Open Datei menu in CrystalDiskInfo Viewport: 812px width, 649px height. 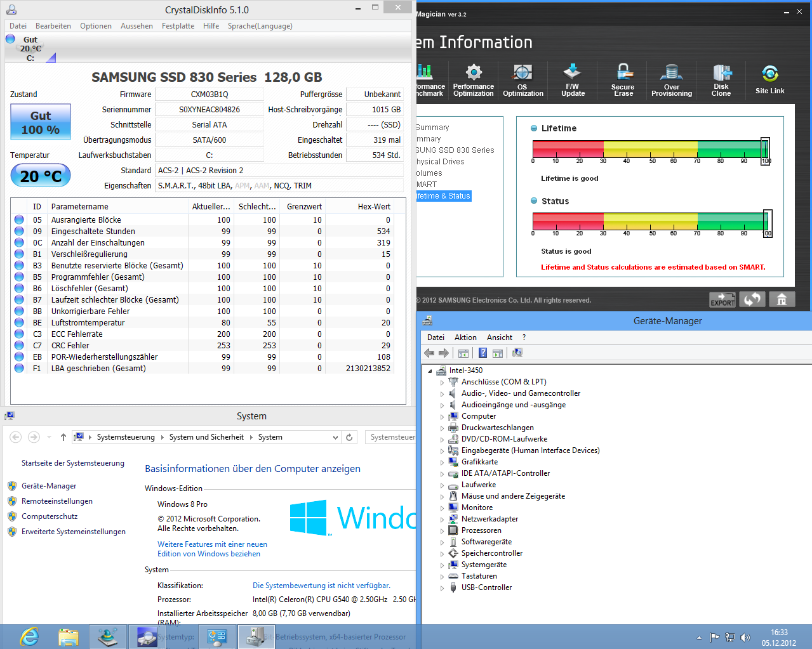tap(18, 26)
